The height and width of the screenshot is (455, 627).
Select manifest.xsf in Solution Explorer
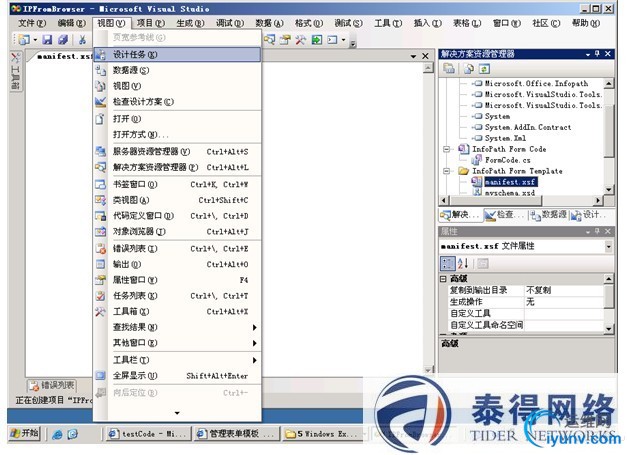pyautogui.click(x=510, y=182)
